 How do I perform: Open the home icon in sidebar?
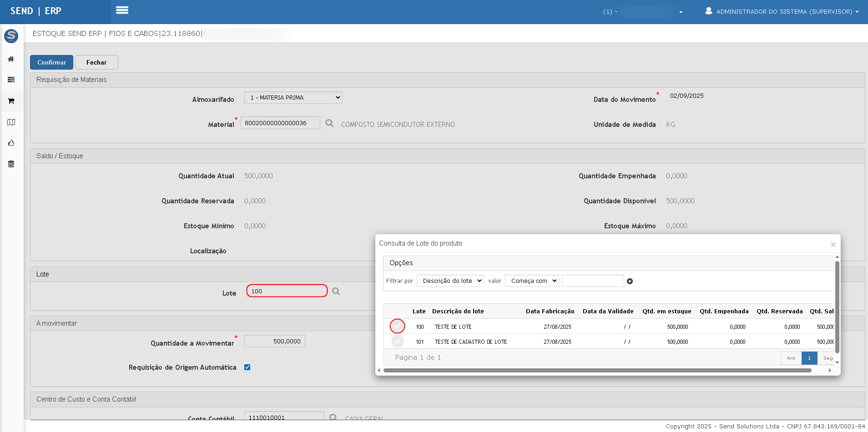[11, 59]
